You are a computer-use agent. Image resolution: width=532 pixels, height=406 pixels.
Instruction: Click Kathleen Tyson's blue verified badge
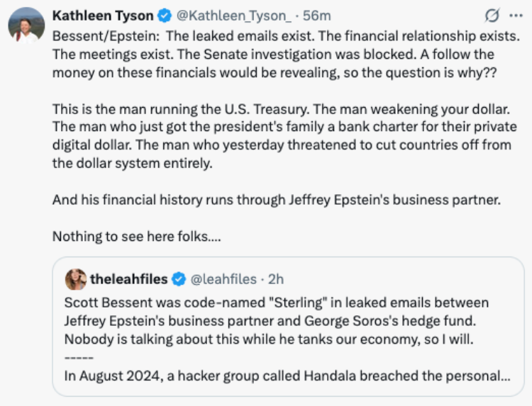[165, 16]
